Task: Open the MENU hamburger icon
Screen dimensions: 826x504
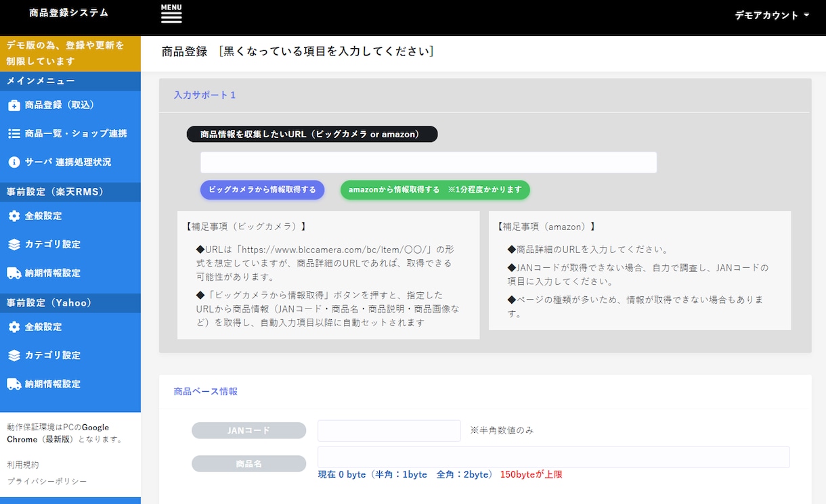Action: click(x=171, y=14)
